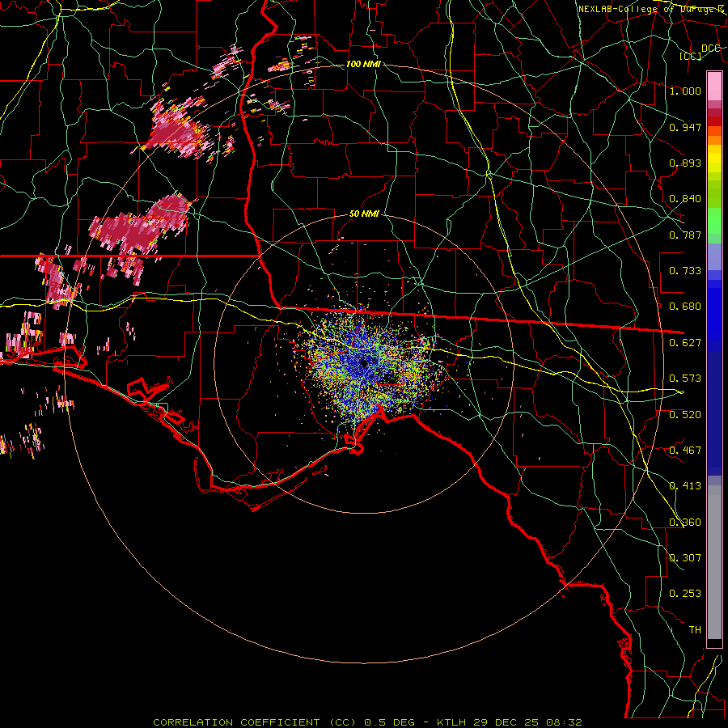
Task: Click the 0.467 scale value
Action: [x=685, y=451]
